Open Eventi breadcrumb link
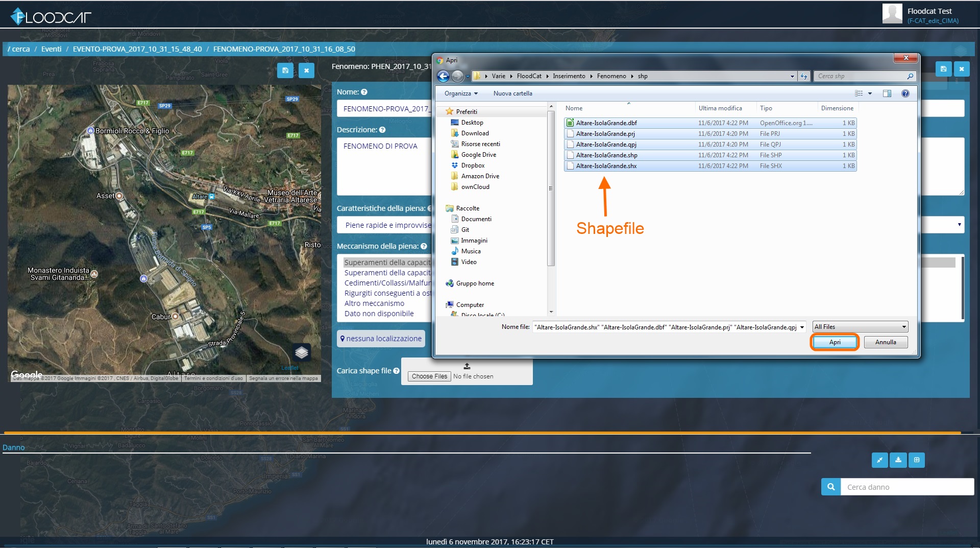 click(51, 49)
